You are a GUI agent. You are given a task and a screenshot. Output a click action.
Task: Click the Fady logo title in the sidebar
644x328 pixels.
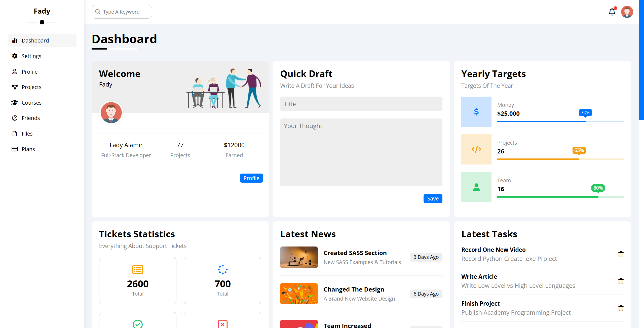[x=42, y=11]
